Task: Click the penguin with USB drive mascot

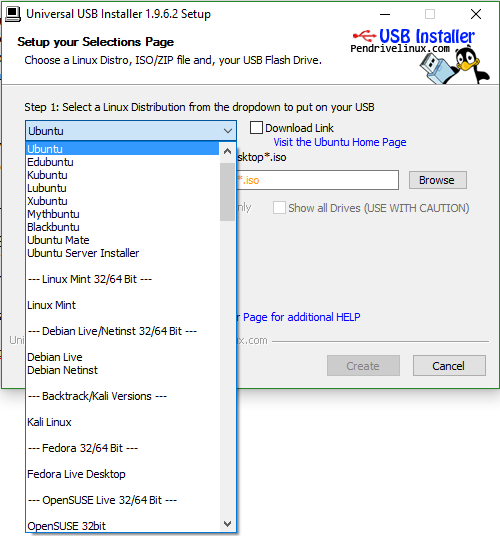Action: tap(455, 66)
